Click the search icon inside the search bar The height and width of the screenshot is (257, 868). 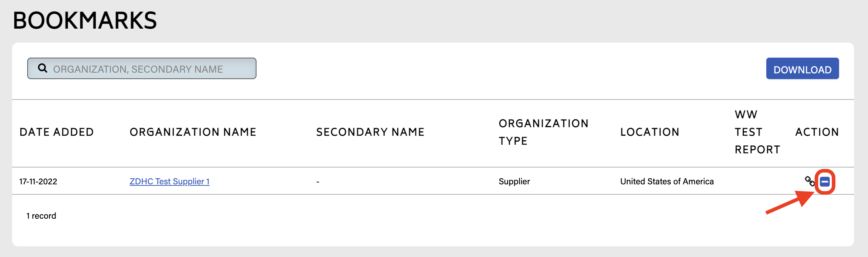pyautogui.click(x=43, y=68)
